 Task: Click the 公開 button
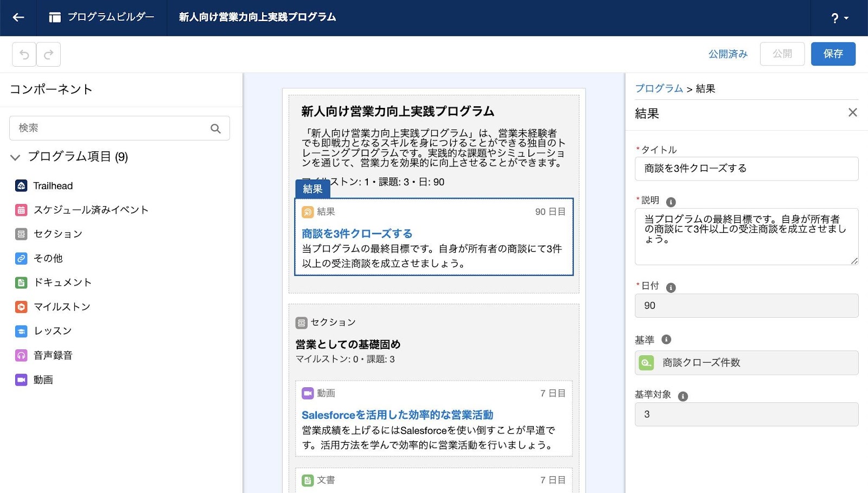pos(782,54)
